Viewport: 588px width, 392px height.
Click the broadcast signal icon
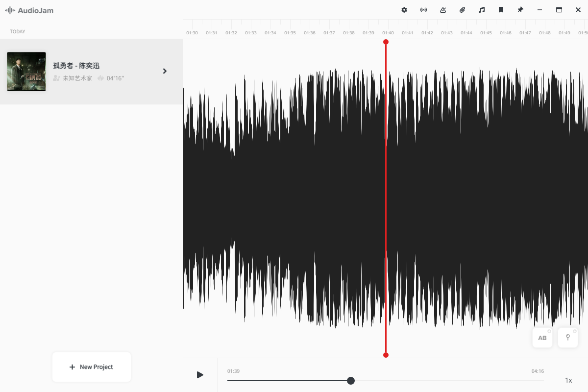(x=423, y=10)
